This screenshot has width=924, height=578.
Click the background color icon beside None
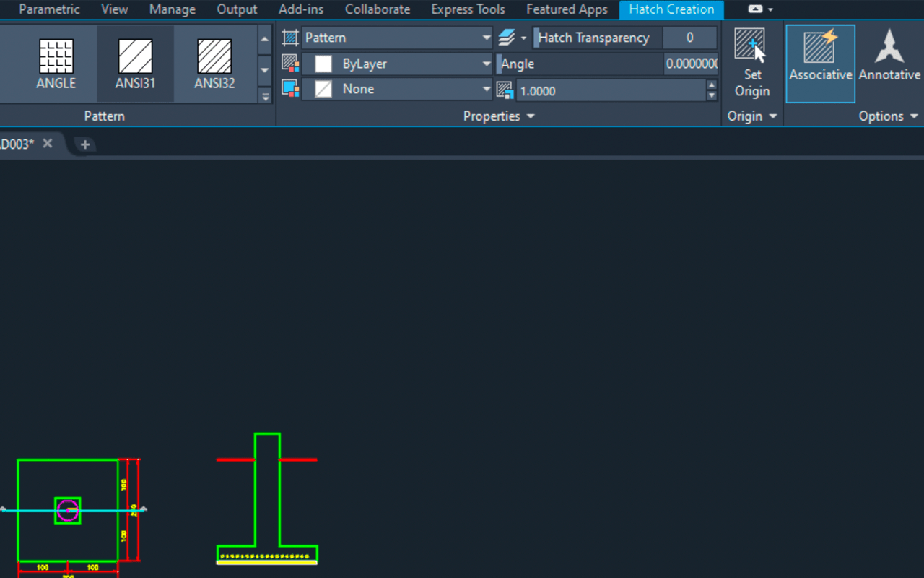(x=290, y=89)
